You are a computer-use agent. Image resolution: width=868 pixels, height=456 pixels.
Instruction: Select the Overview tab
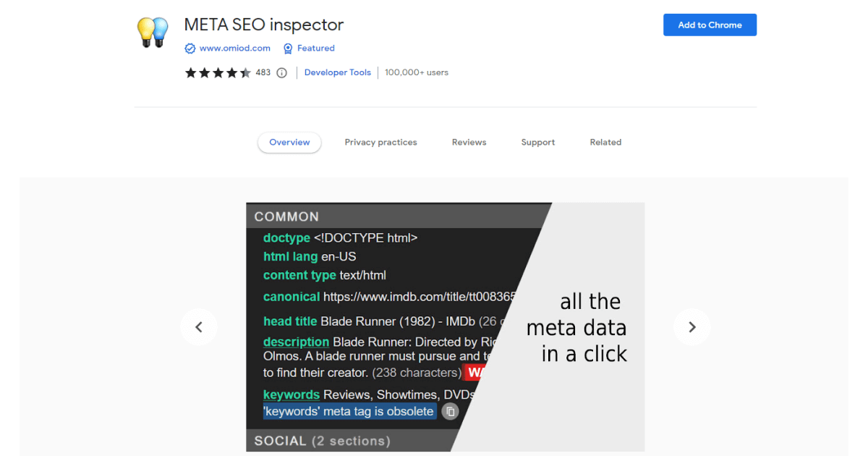point(289,143)
